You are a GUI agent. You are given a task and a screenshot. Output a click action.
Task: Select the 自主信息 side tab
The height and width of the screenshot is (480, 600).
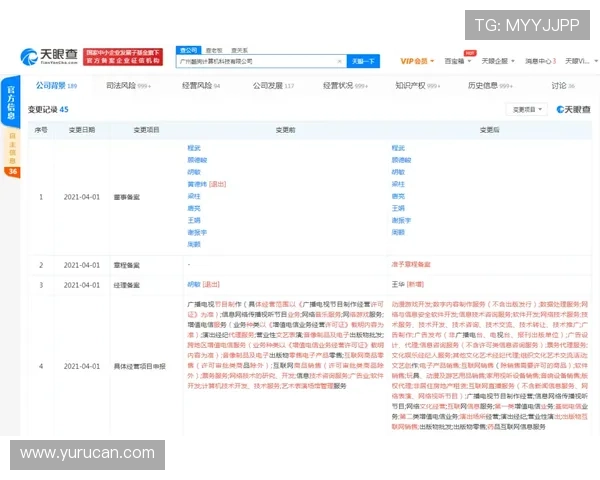(x=12, y=153)
